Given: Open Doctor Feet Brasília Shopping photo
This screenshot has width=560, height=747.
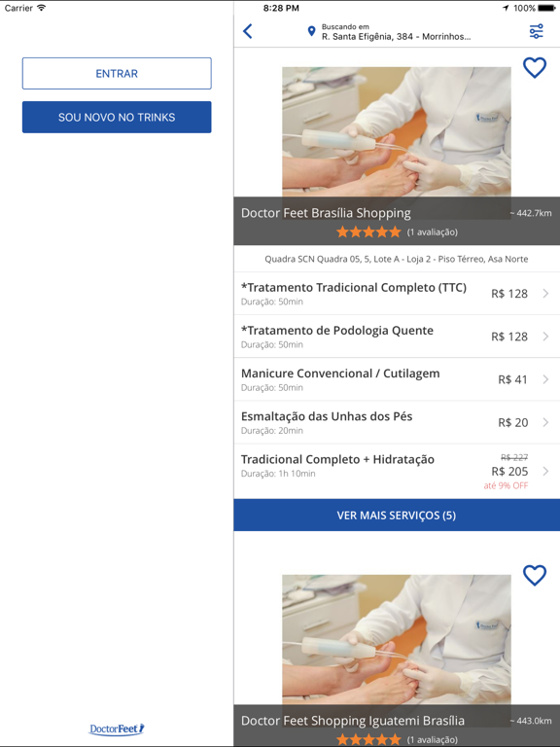Looking at the screenshot, I should [397, 132].
